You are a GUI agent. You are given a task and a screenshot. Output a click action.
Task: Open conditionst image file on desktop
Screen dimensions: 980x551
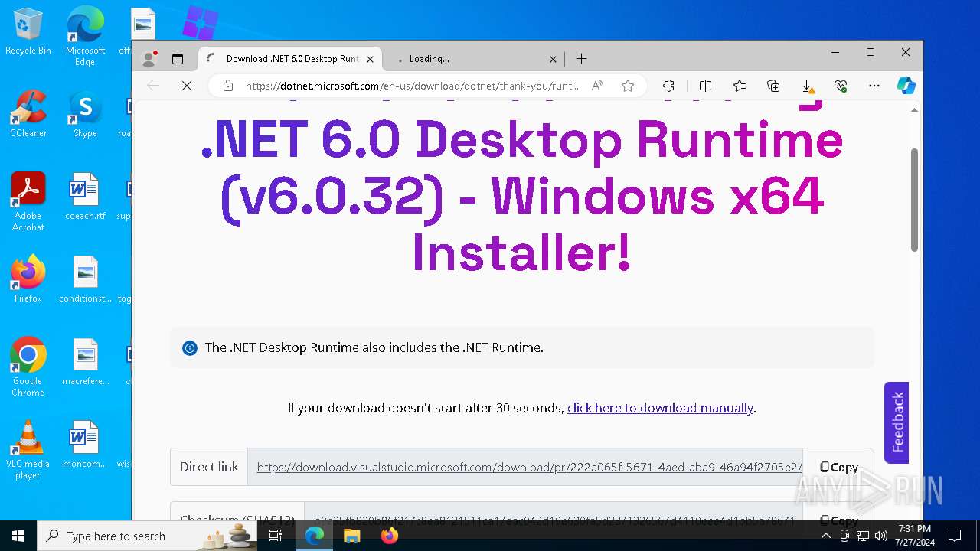point(85,279)
